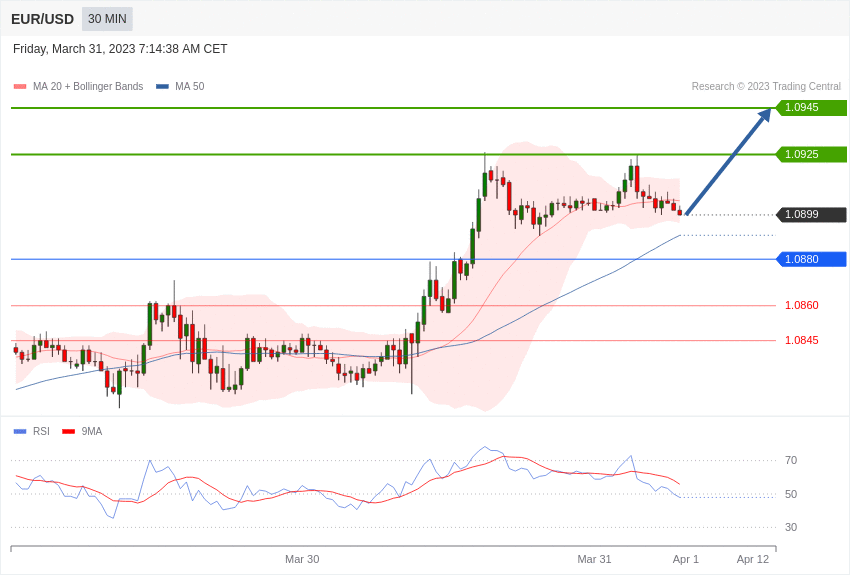
Task: Click the RSI 30 level label
Action: click(791, 527)
